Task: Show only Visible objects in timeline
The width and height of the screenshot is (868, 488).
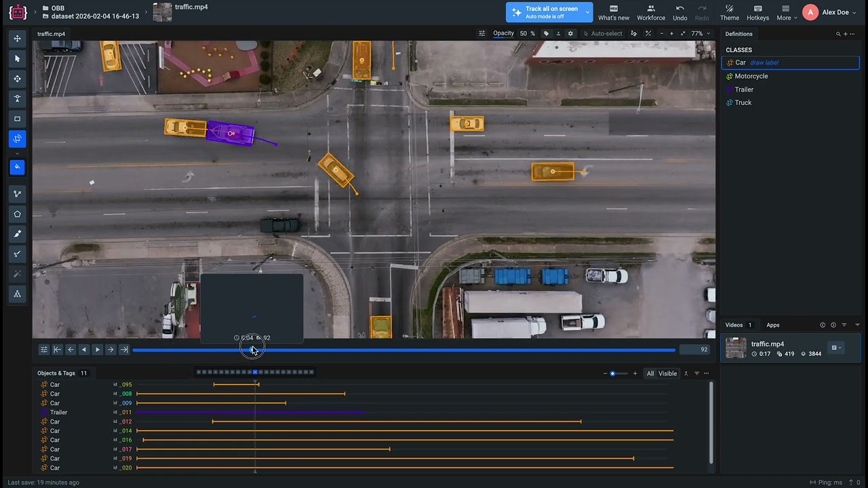Action: tap(668, 373)
